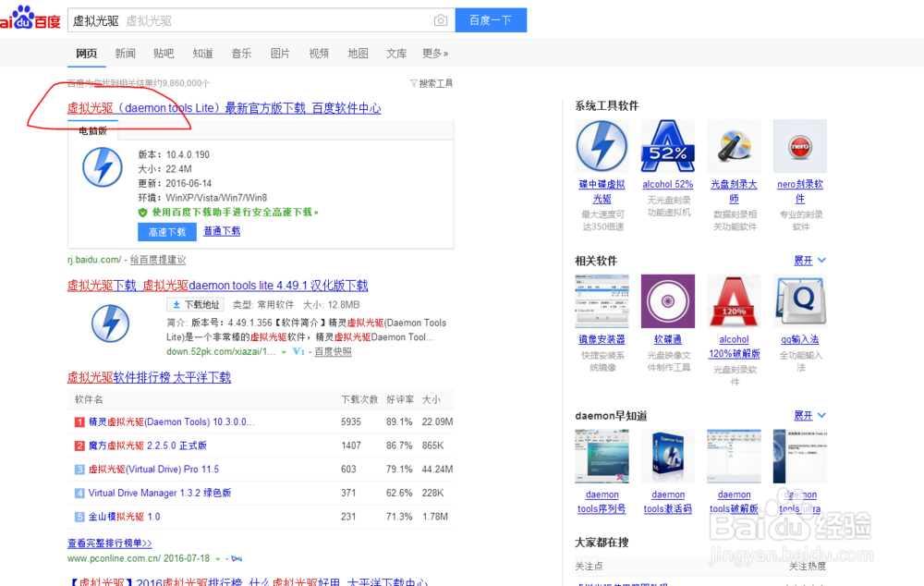
Task: Open camera image search icon
Action: [440, 20]
